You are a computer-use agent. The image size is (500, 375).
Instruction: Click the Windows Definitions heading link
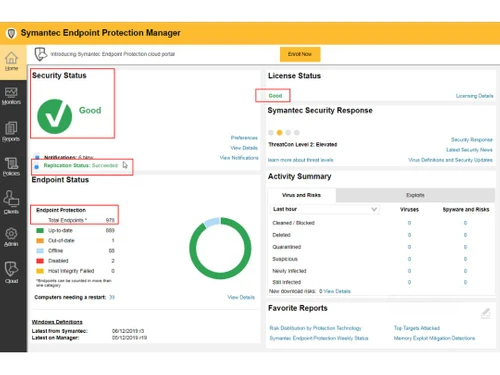[57, 322]
